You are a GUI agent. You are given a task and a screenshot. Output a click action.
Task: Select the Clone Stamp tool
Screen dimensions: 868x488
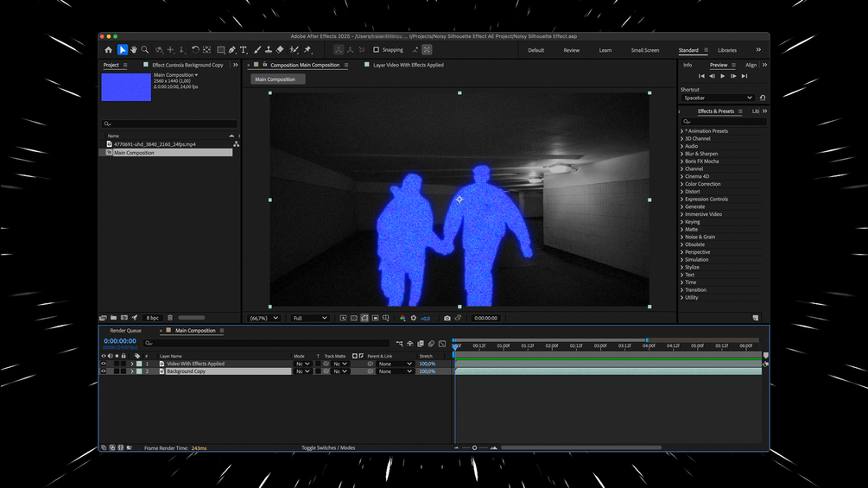269,50
